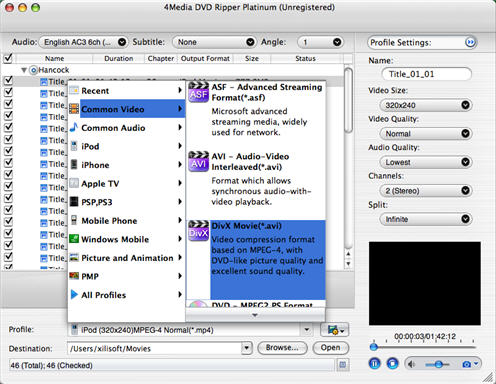Open the Audio track dropdown
Image resolution: width=496 pixels, height=384 pixels.
[x=84, y=42]
